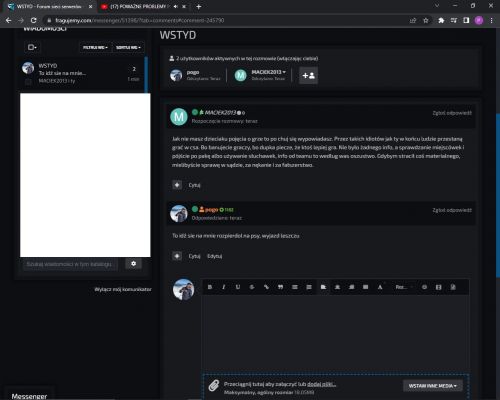
Task: Click Cytuj under MACIEK2013's message
Action: pos(194,185)
